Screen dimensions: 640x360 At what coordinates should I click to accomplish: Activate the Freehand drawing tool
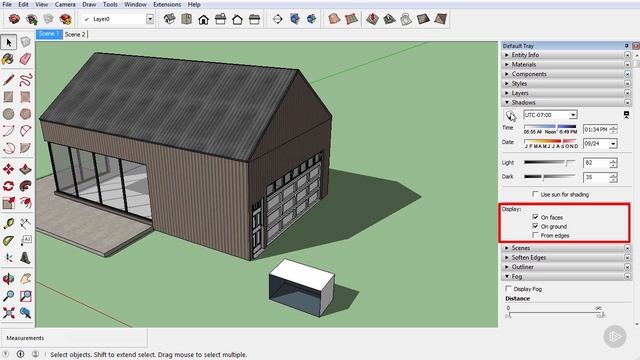coord(25,80)
